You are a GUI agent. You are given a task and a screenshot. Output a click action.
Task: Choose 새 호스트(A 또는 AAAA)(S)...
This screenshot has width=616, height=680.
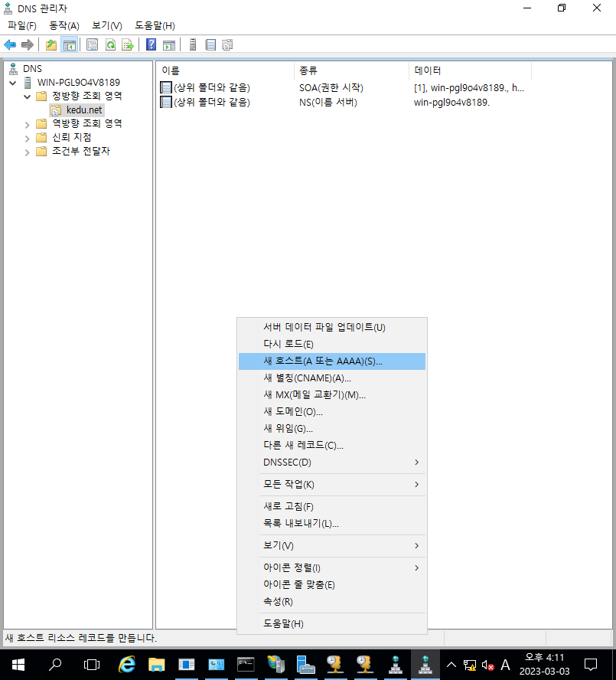click(331, 361)
